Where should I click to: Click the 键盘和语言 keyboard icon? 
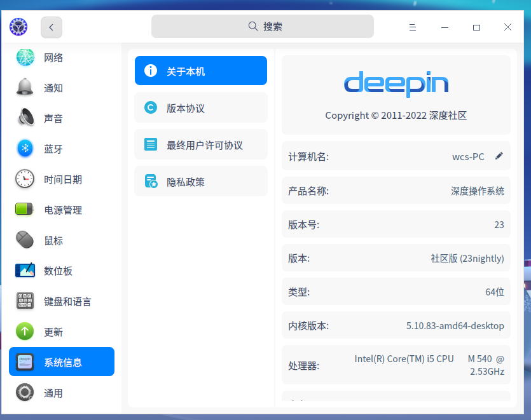pos(24,301)
